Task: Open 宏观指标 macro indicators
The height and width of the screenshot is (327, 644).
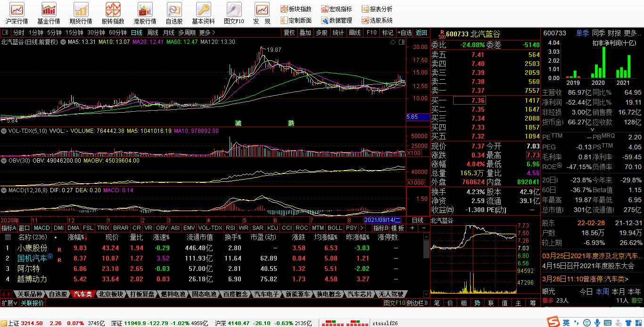Action: (x=337, y=9)
